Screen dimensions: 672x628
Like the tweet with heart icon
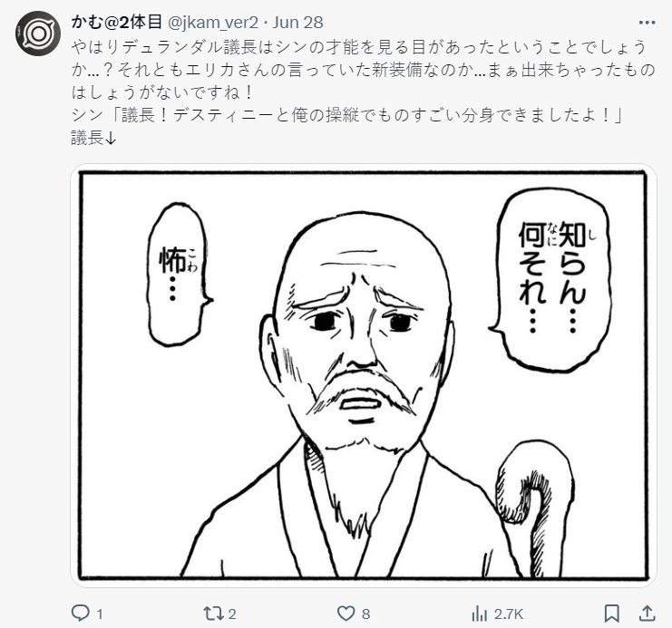click(x=346, y=614)
